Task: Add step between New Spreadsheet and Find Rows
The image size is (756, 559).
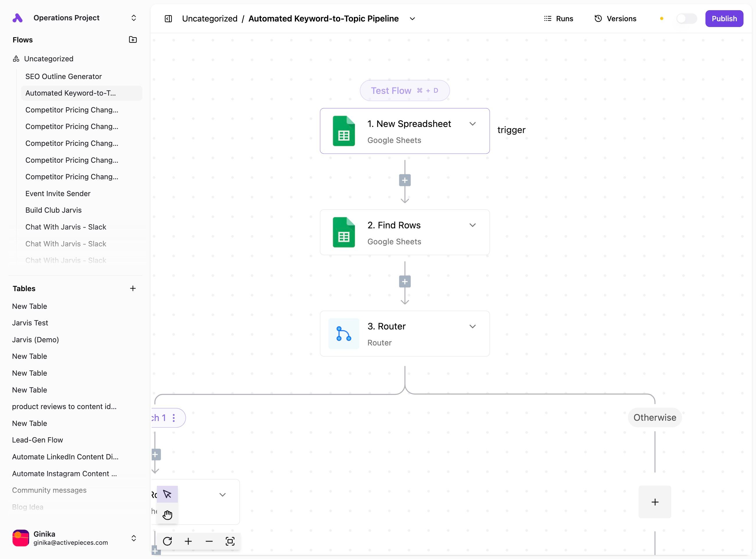Action: pos(405,180)
